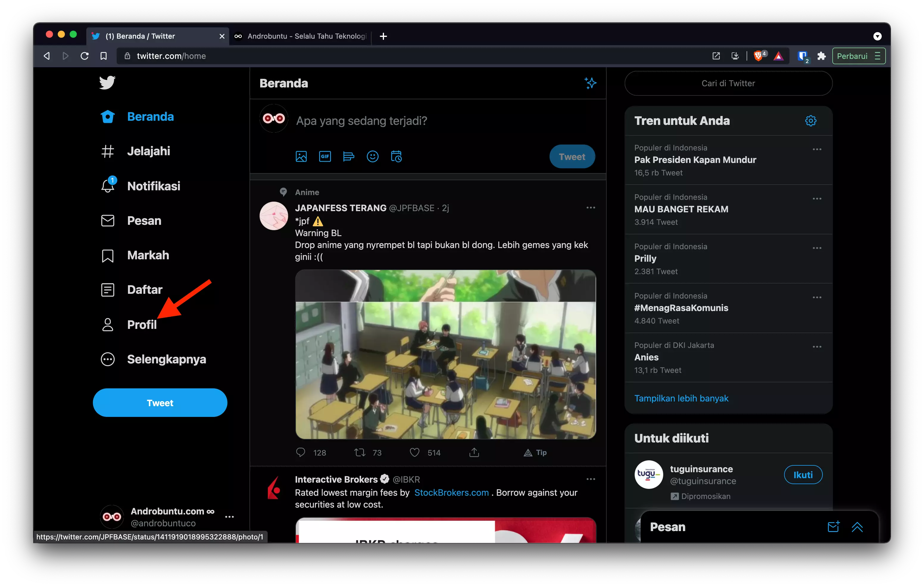This screenshot has height=587, width=924.
Task: Click the Cari di Twitter search field
Action: [728, 83]
